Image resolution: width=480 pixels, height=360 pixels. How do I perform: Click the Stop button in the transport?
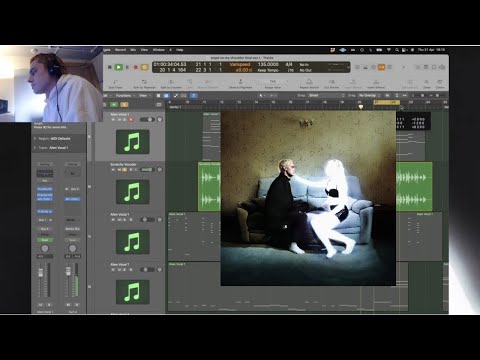[x=109, y=67]
